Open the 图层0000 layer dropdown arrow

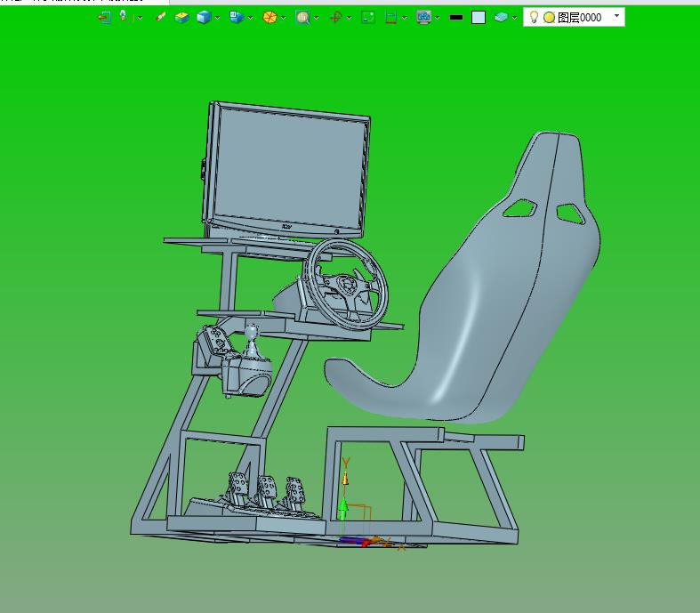click(617, 16)
